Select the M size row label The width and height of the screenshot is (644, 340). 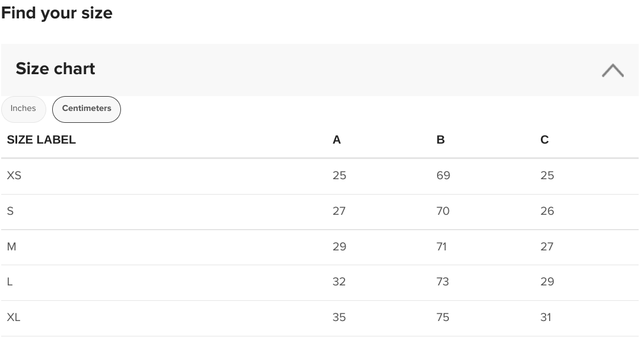[11, 247]
